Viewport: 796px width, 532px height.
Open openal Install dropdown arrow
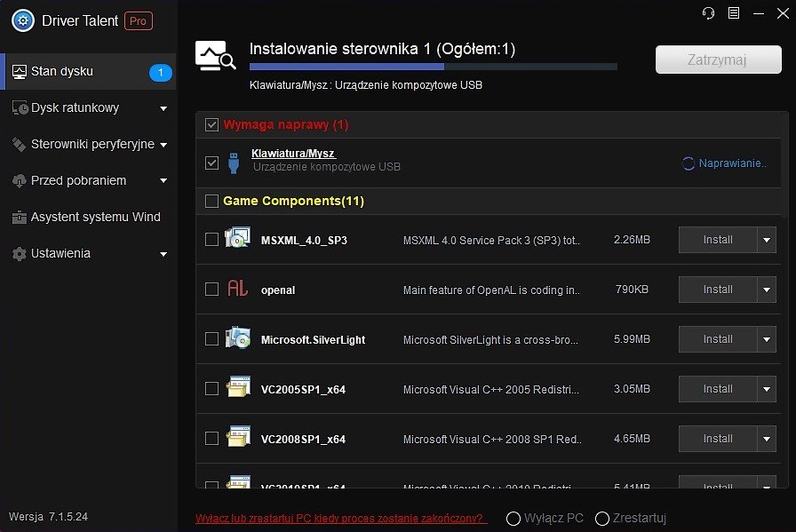tap(767, 290)
